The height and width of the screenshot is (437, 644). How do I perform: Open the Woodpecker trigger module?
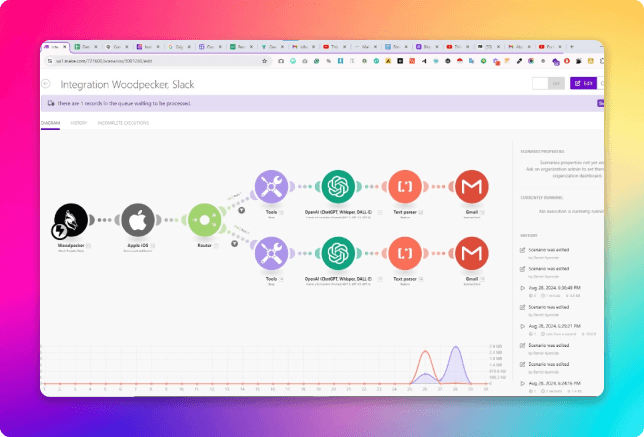pyautogui.click(x=71, y=220)
